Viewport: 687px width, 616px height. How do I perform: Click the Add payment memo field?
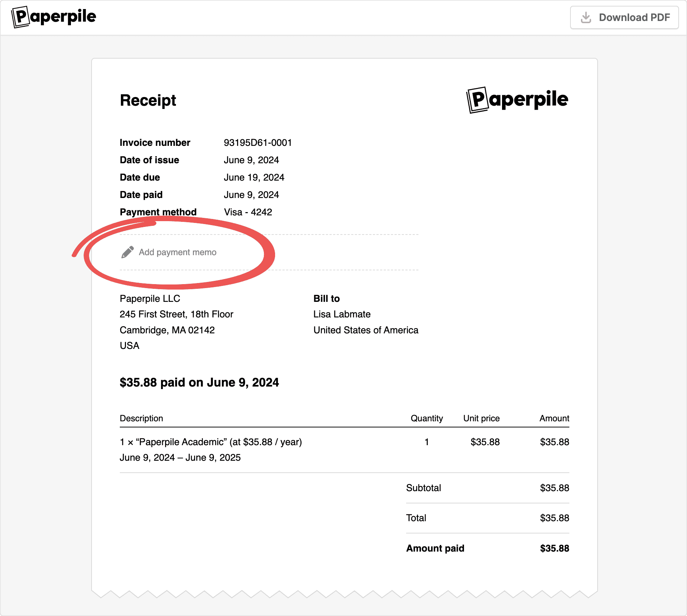(x=177, y=252)
